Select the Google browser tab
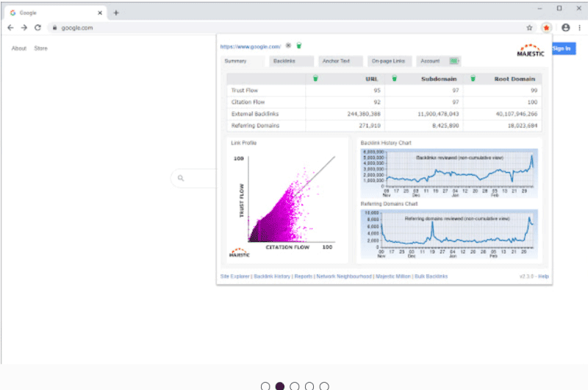 point(57,13)
